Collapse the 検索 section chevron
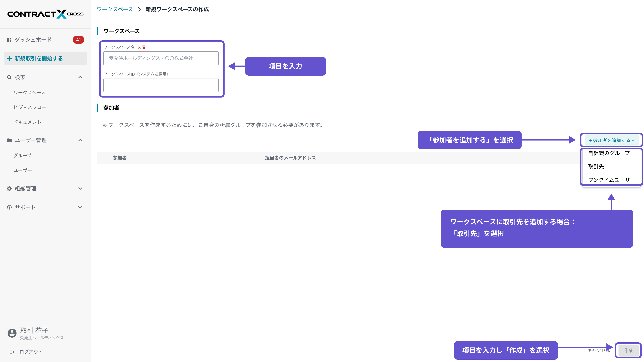Viewport: 644px width, 362px height. pyautogui.click(x=80, y=77)
